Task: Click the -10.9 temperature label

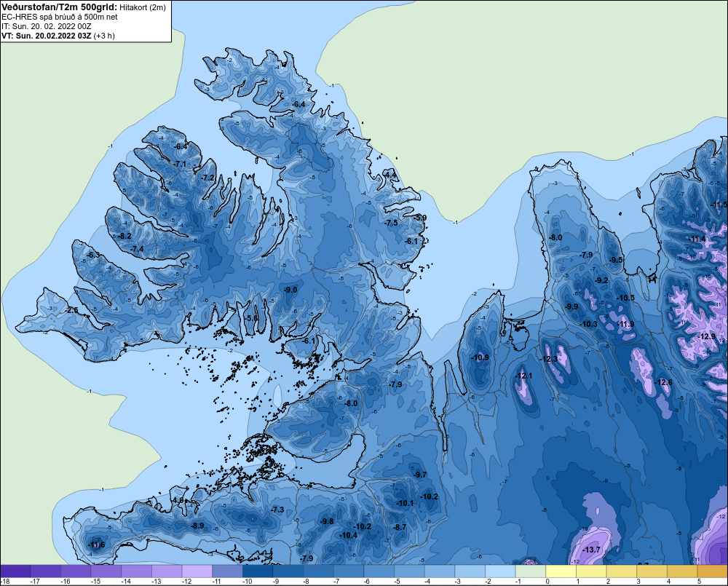Action: (x=480, y=357)
